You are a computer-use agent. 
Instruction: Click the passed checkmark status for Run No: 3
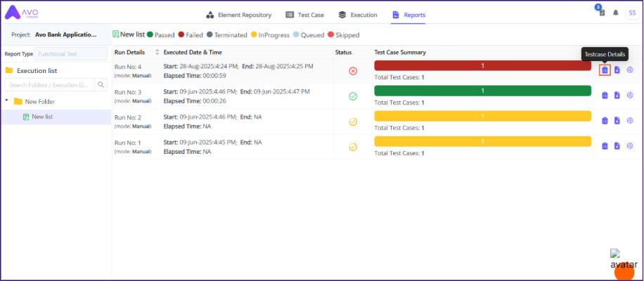click(353, 96)
